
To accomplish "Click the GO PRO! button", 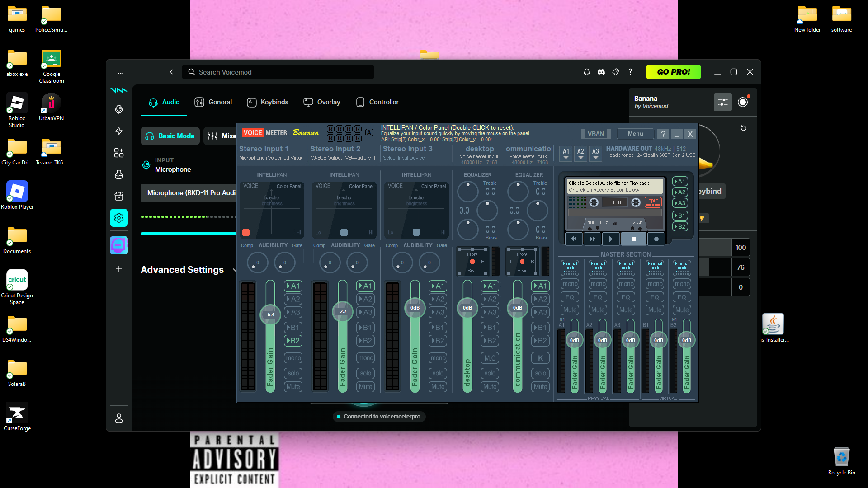I will coord(673,72).
